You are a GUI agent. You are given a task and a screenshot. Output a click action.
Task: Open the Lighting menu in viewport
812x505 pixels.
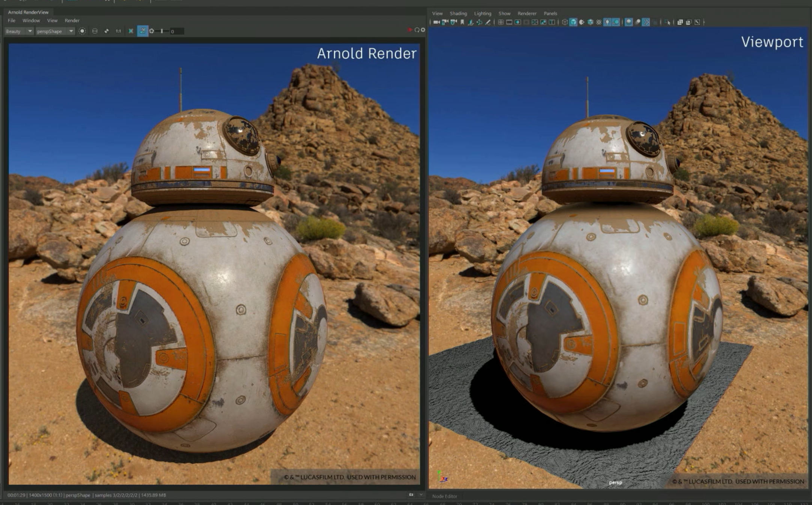pyautogui.click(x=482, y=14)
